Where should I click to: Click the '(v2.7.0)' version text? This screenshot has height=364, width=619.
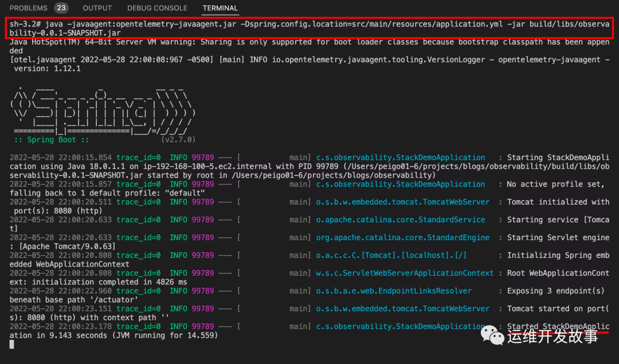point(178,140)
